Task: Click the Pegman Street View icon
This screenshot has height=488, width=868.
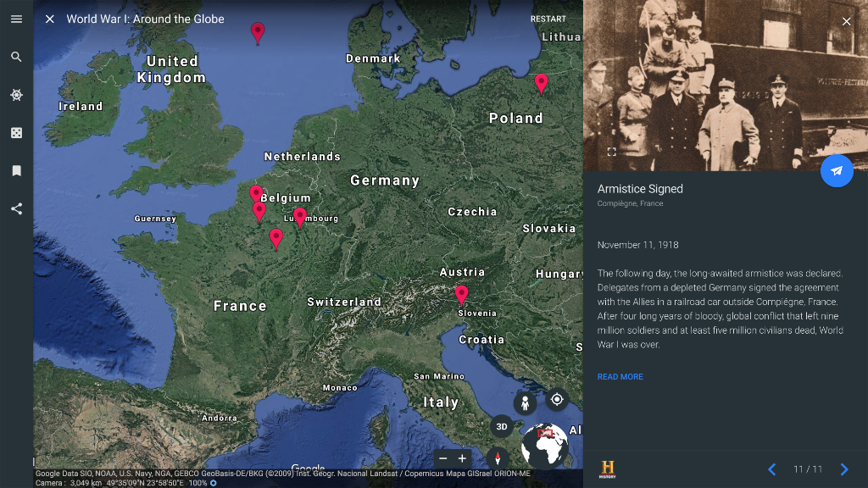Action: [x=525, y=403]
